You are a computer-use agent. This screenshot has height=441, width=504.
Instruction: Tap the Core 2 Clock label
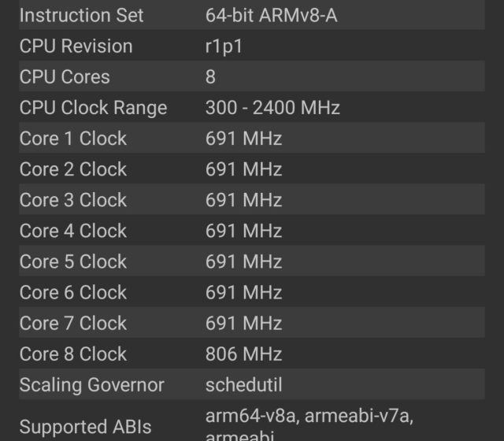[72, 169]
